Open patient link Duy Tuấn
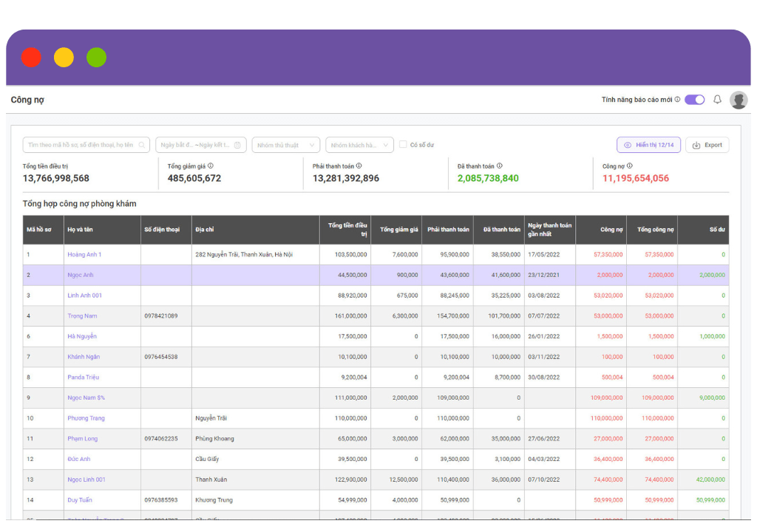 [x=80, y=500]
